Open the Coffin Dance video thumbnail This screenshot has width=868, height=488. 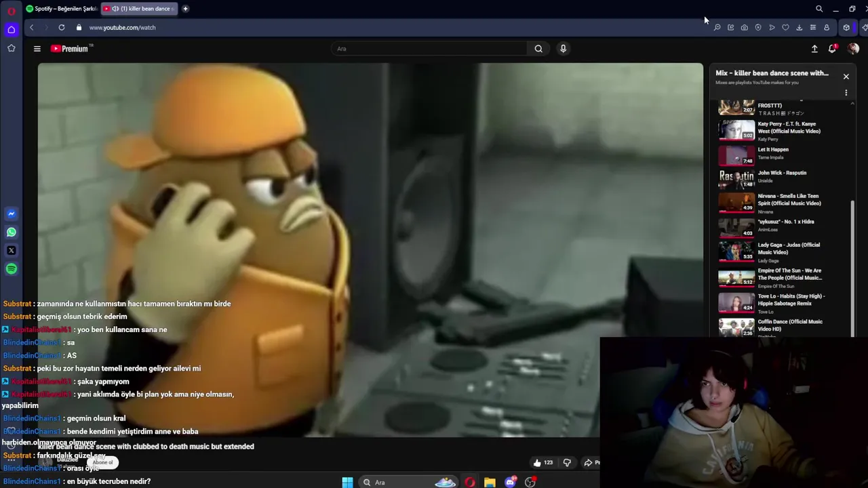[736, 327]
